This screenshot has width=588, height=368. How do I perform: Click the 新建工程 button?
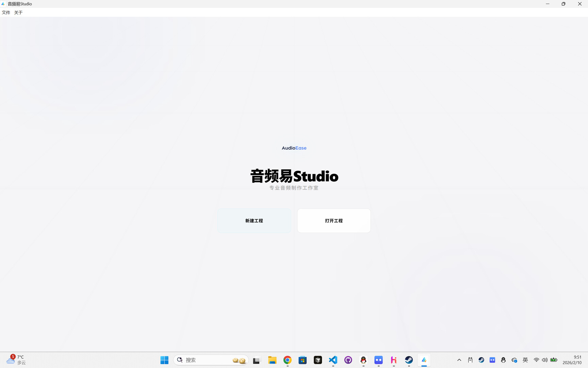pos(254,220)
